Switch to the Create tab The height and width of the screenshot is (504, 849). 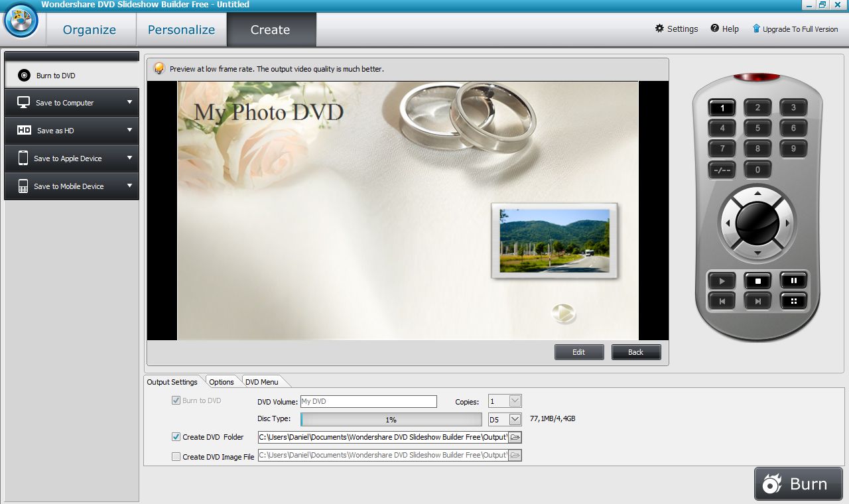point(271,30)
